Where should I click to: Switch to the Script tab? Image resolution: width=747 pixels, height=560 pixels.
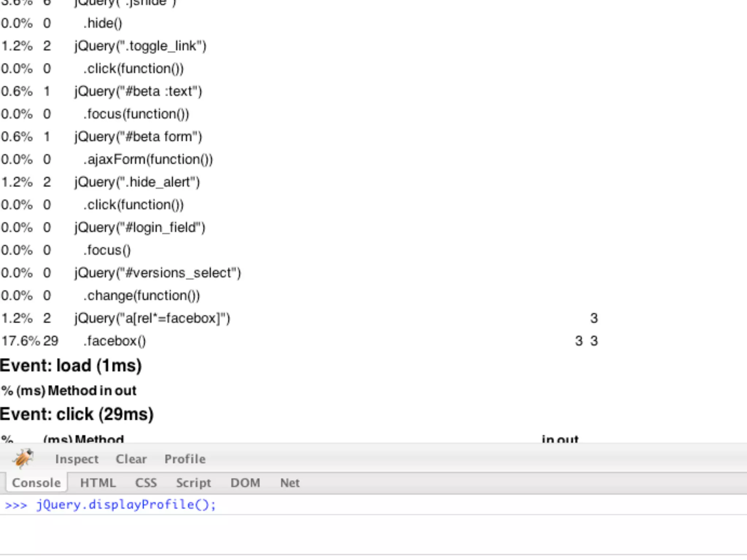point(193,483)
